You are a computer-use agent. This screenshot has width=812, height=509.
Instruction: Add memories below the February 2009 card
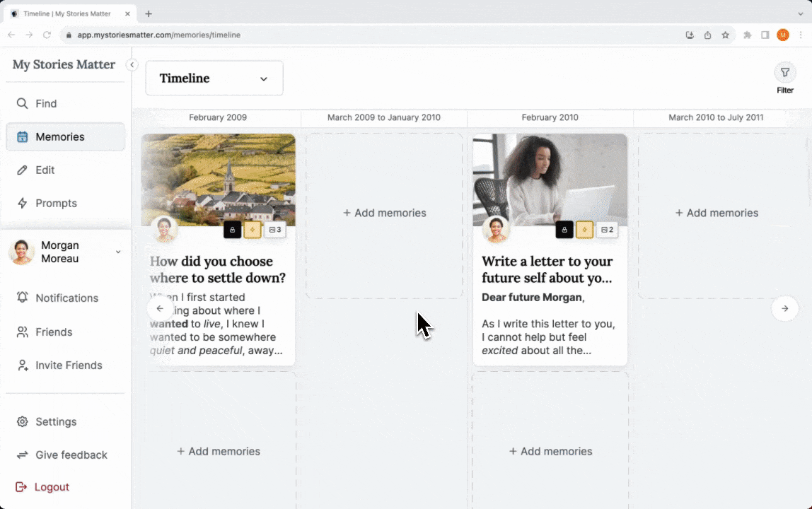tap(218, 451)
